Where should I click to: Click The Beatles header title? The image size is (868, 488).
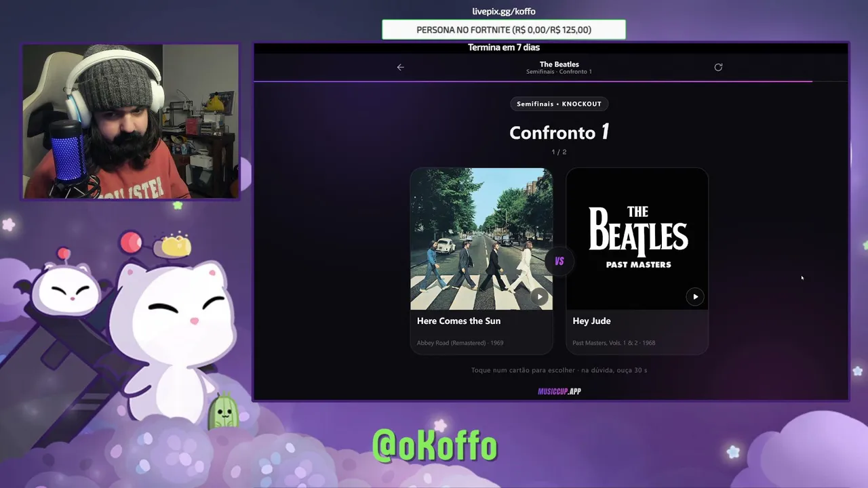[559, 64]
